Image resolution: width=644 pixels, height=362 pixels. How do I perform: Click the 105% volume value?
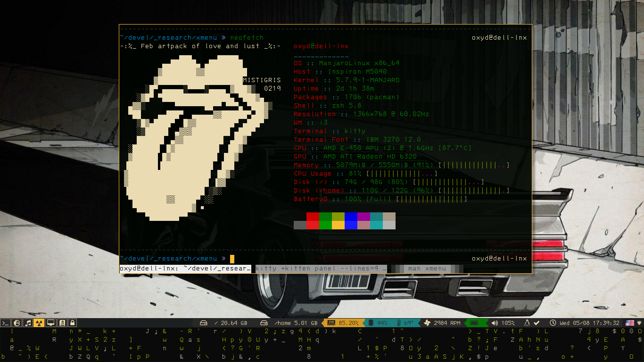coord(508,323)
